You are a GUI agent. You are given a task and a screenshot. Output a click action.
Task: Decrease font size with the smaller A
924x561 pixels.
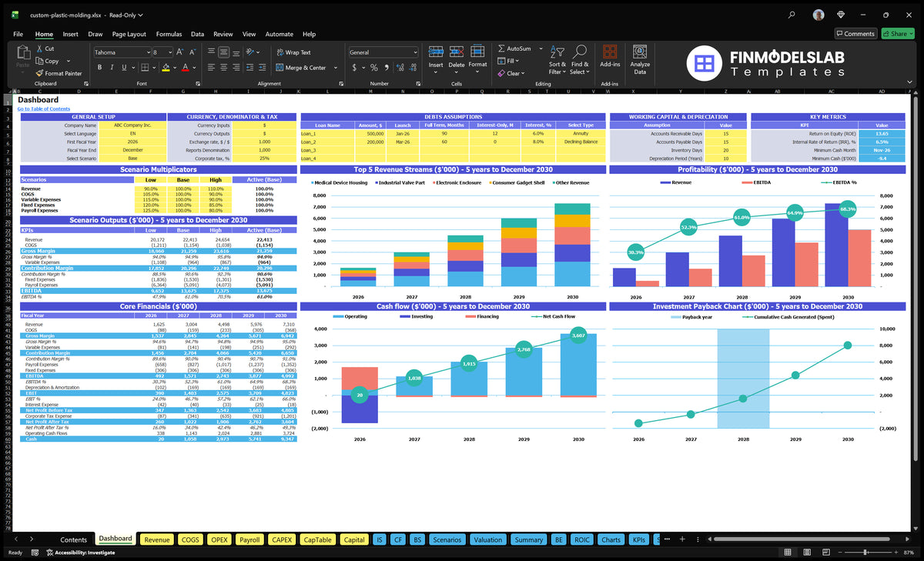[x=192, y=52]
